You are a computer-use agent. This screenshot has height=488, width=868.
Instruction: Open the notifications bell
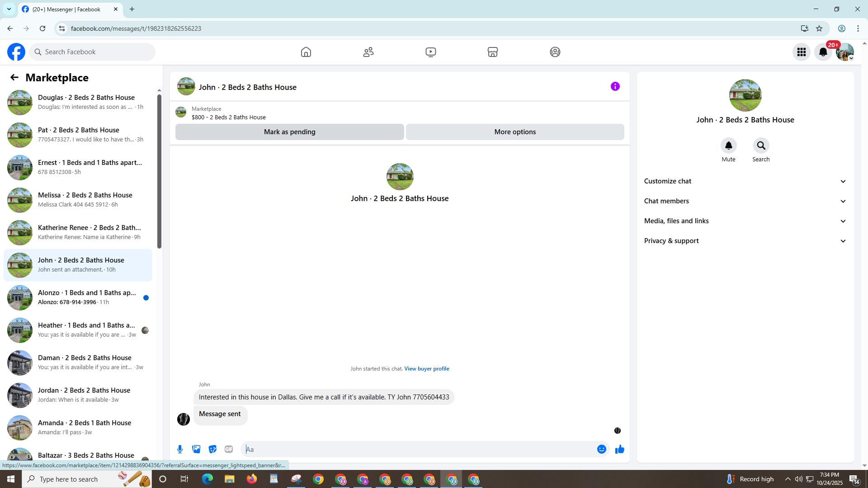823,52
